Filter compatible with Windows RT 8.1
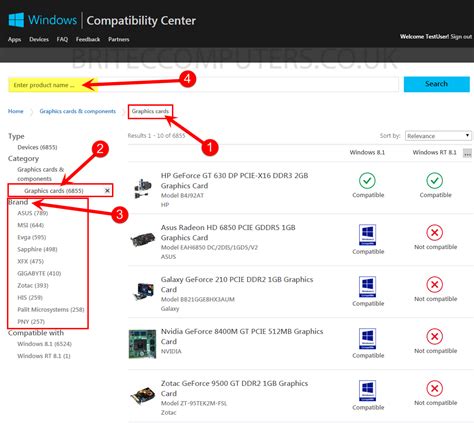The image size is (474, 423). (x=44, y=356)
